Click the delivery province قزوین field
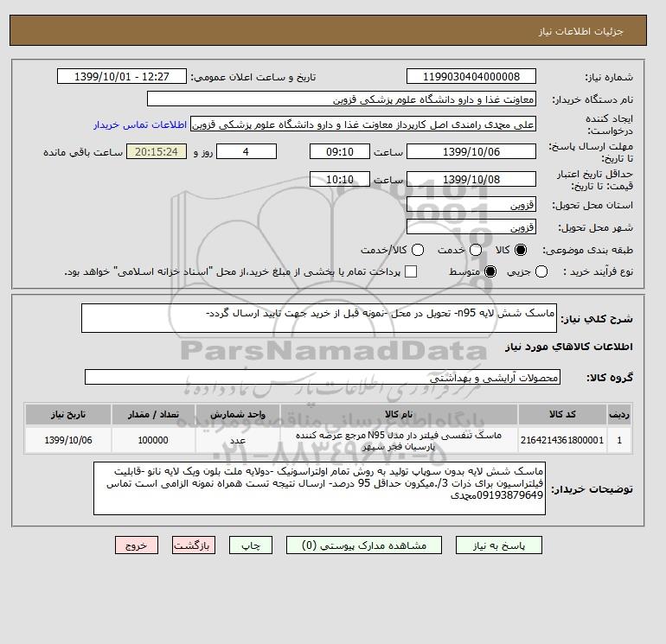The image size is (666, 644). pyautogui.click(x=471, y=205)
